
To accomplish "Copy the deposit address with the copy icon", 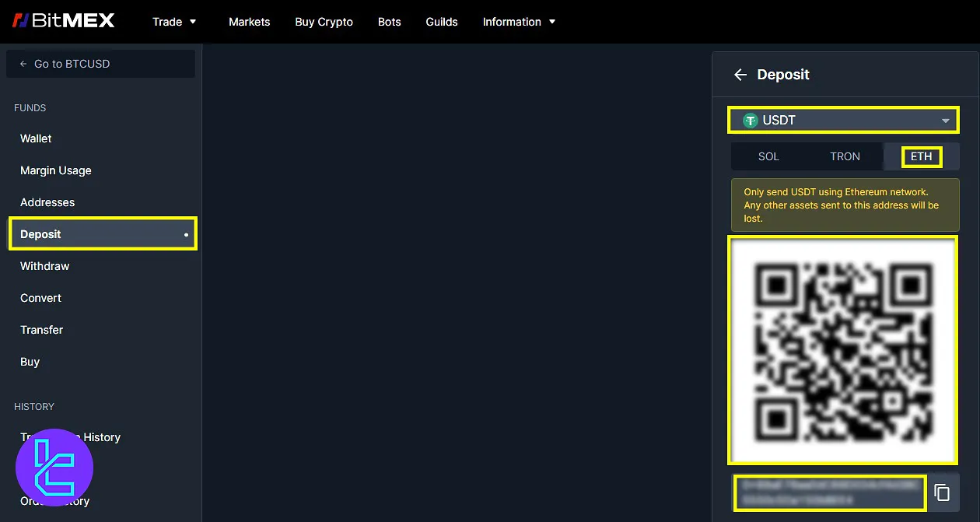I will [x=942, y=493].
